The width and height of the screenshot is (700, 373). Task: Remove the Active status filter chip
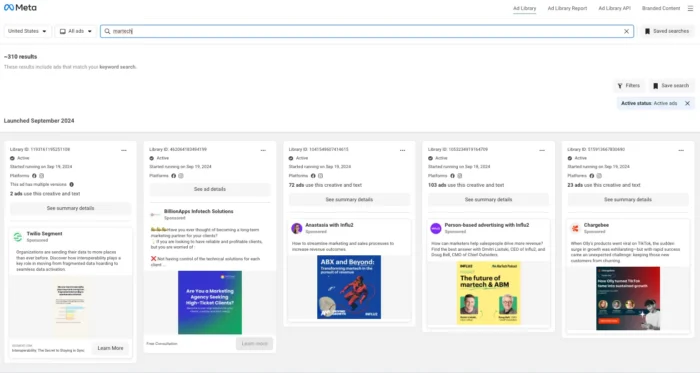pyautogui.click(x=688, y=103)
